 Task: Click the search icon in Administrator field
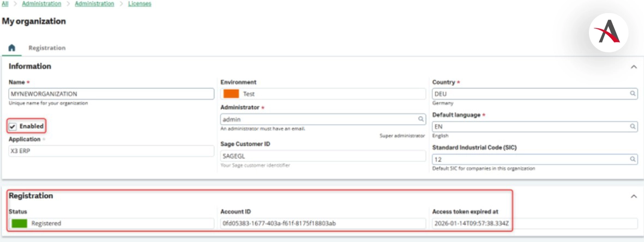coord(421,119)
